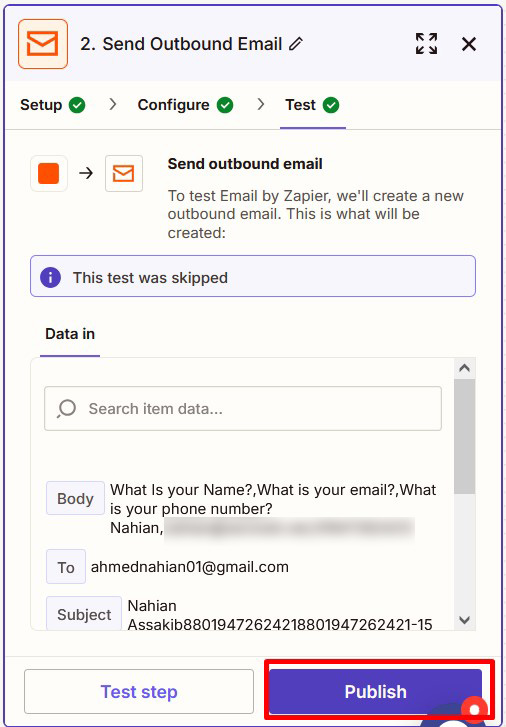506x727 pixels.
Task: Select the Test step tab
Action: click(312, 105)
